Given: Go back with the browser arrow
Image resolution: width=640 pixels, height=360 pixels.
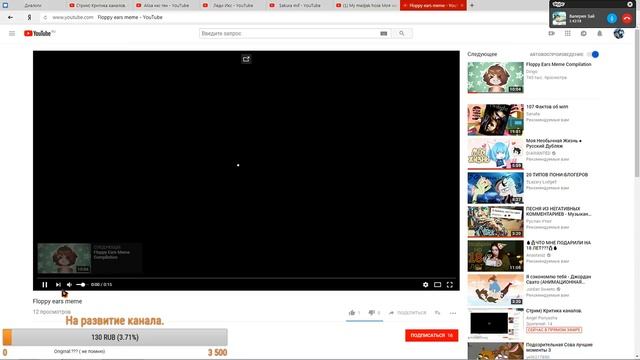Looking at the screenshot, I should 10,17.
